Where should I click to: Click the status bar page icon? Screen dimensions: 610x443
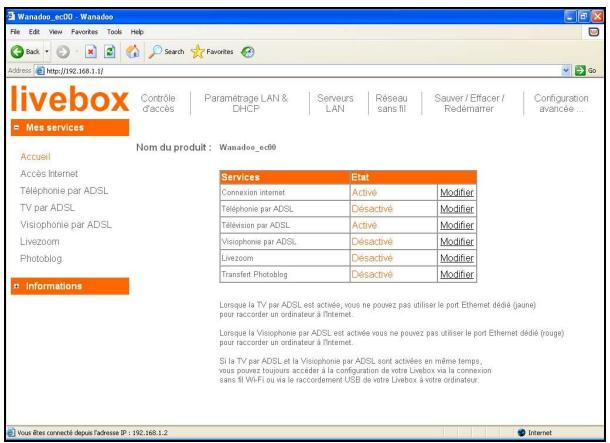point(11,432)
